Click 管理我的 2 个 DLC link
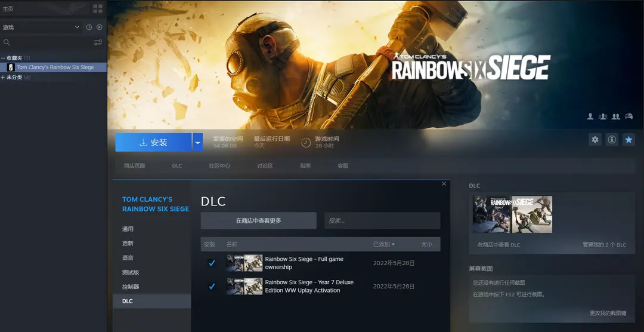Image resolution: width=644 pixels, height=332 pixels. (x=604, y=245)
